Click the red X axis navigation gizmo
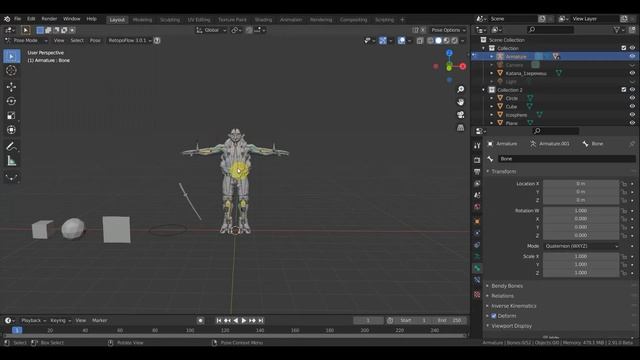 (462, 66)
